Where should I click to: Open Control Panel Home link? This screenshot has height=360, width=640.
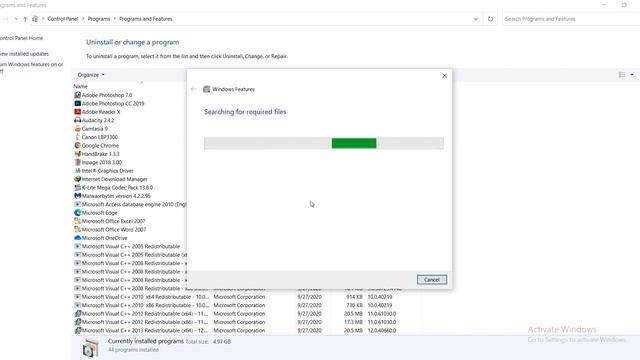pyautogui.click(x=21, y=38)
